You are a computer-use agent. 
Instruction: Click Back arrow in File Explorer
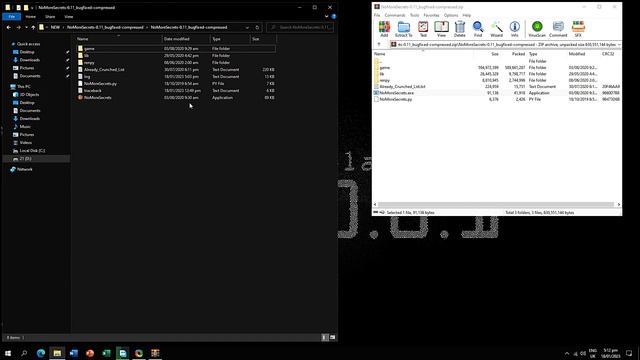9,27
